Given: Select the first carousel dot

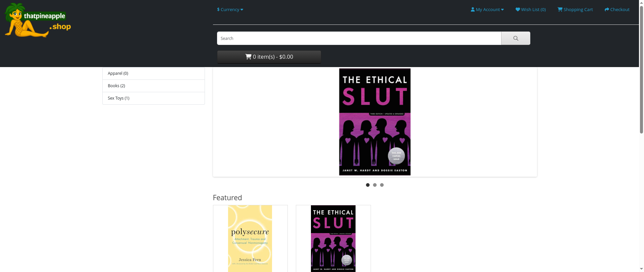Looking at the screenshot, I should (368, 185).
